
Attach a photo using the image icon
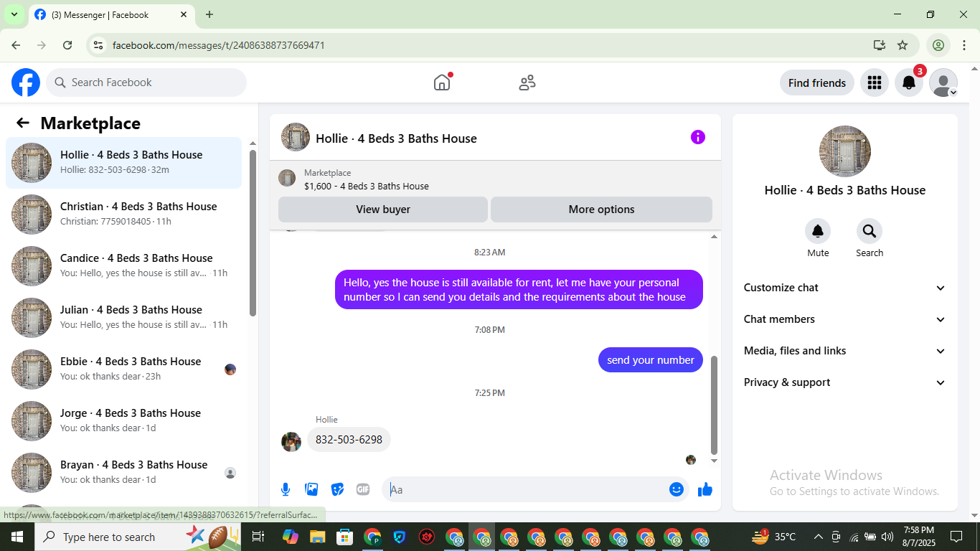click(x=311, y=489)
